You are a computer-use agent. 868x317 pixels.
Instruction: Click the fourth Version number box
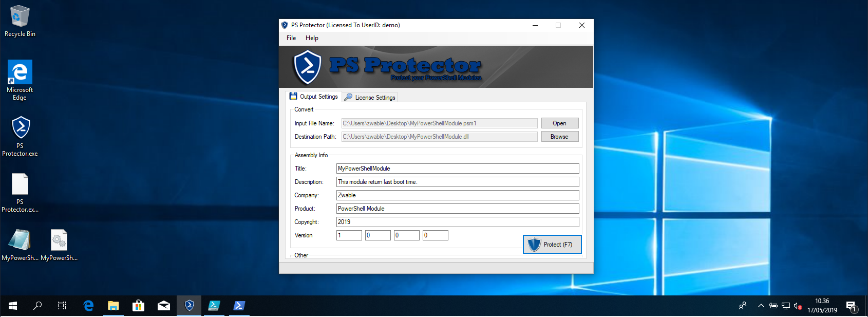436,235
